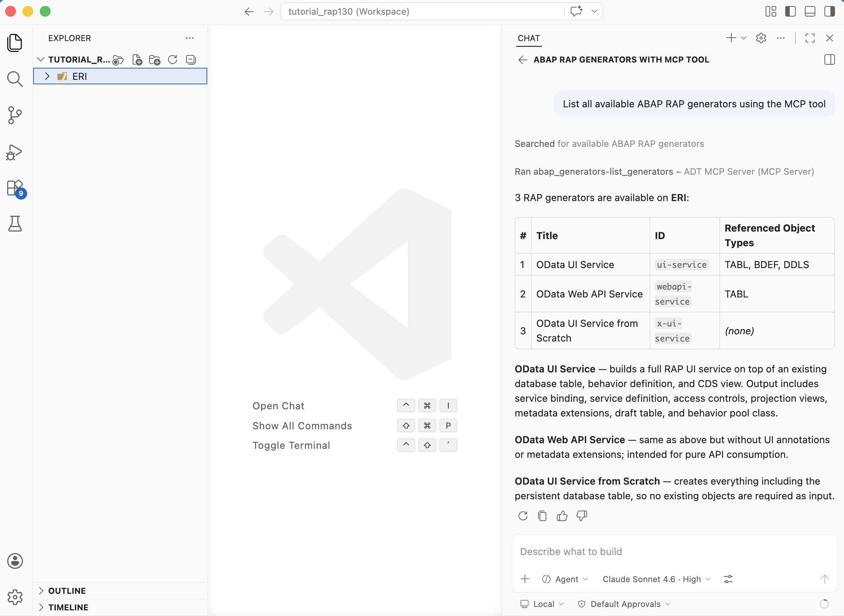844x616 pixels.
Task: Toggle bottom panel visibility
Action: coord(810,12)
